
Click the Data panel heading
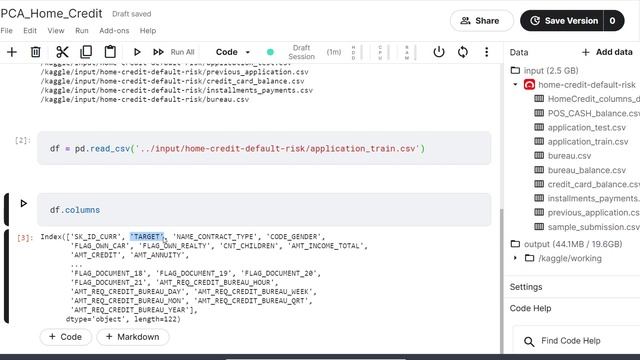click(x=519, y=52)
